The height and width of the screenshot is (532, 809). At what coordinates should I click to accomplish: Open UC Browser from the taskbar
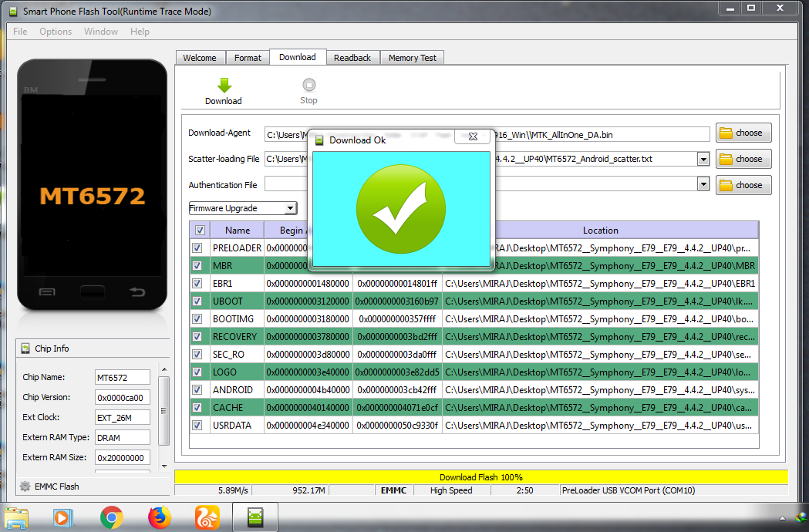click(205, 517)
